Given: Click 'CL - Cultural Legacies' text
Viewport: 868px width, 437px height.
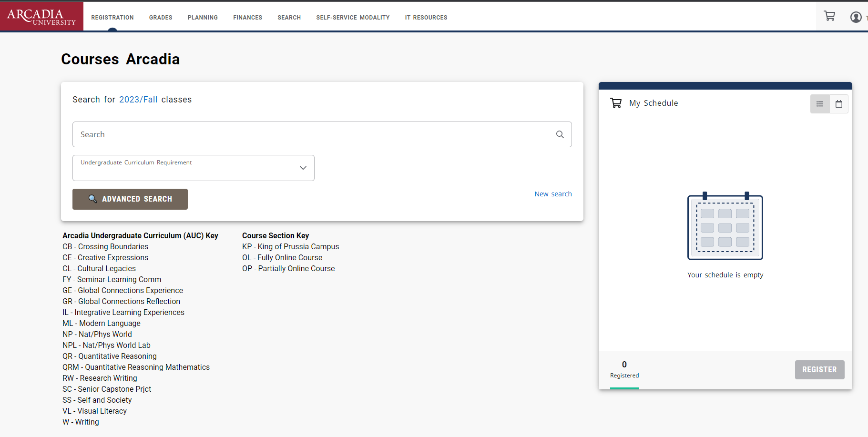Looking at the screenshot, I should pyautogui.click(x=99, y=268).
